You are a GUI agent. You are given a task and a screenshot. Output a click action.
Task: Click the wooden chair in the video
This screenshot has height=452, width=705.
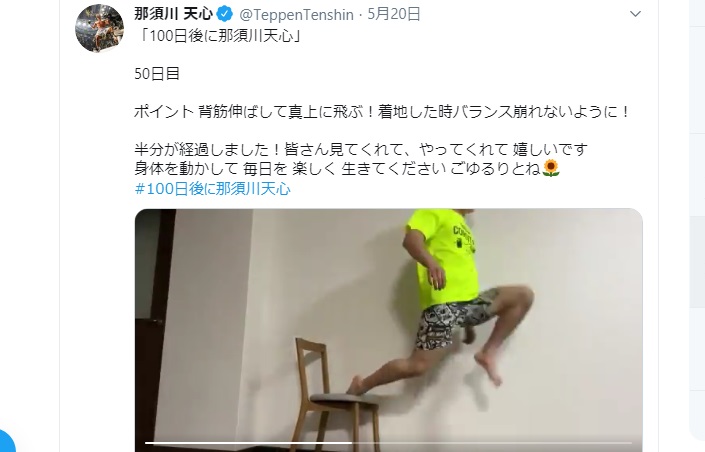coord(335,396)
